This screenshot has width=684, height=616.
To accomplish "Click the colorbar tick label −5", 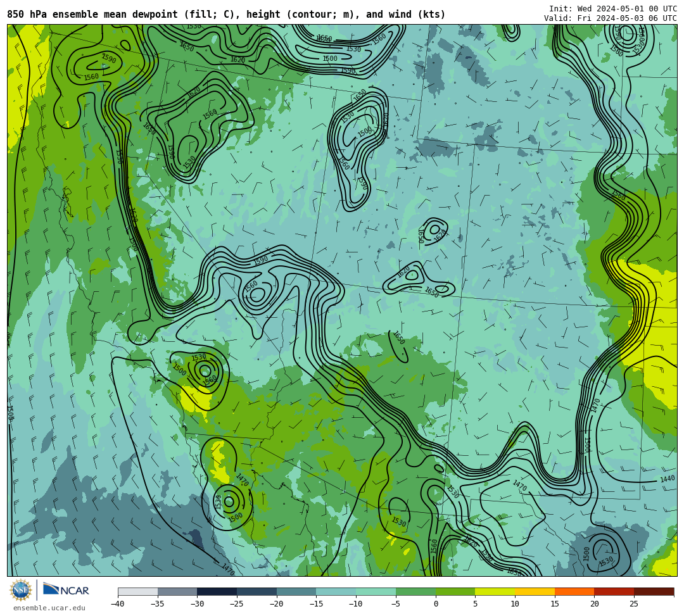I will pos(395,604).
